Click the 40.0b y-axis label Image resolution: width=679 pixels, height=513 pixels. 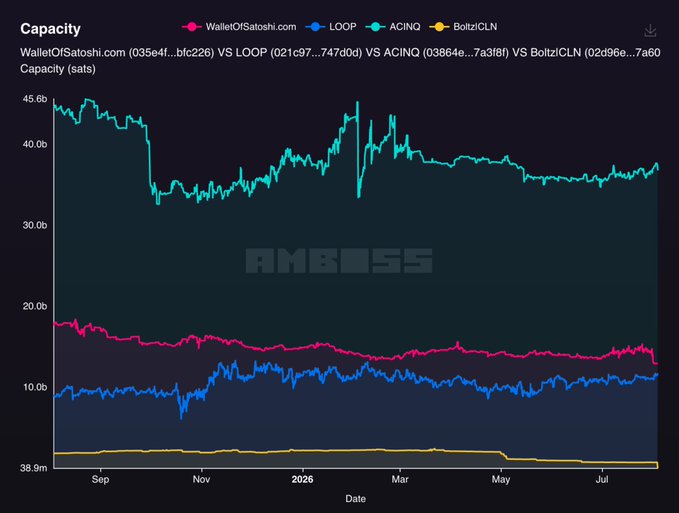(x=35, y=144)
